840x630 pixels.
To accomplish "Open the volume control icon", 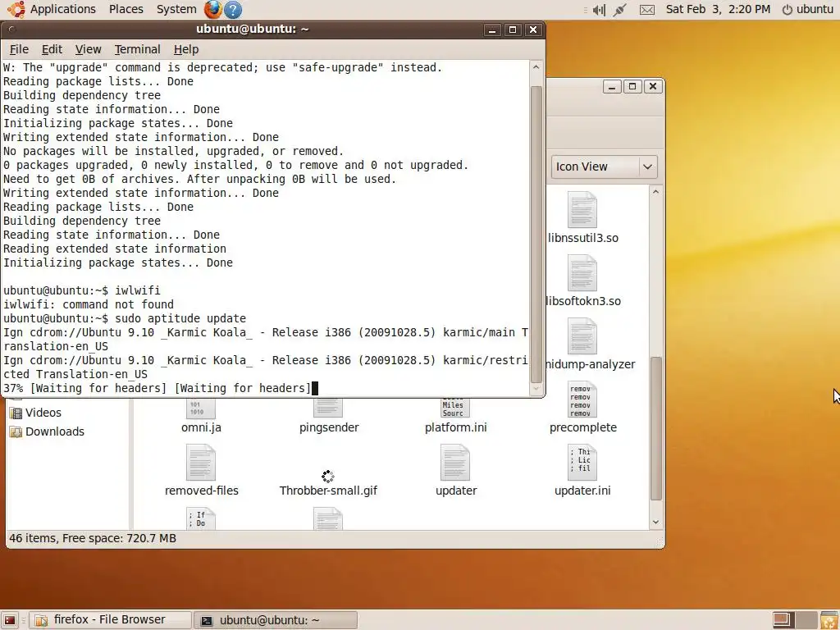I will coord(599,10).
